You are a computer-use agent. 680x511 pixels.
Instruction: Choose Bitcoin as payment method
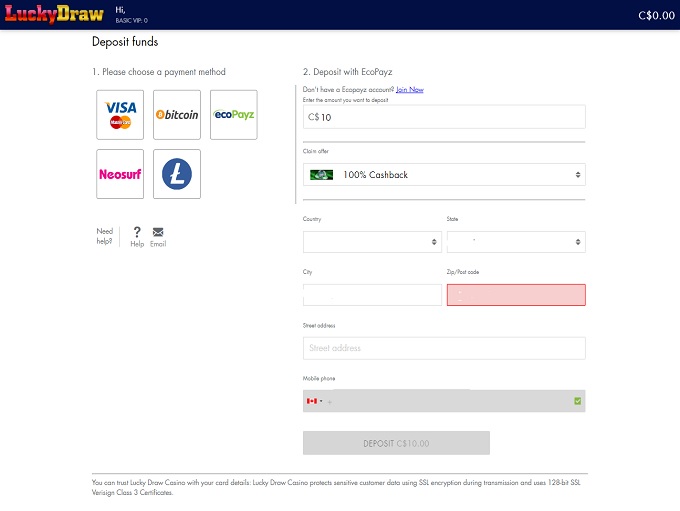pos(177,115)
